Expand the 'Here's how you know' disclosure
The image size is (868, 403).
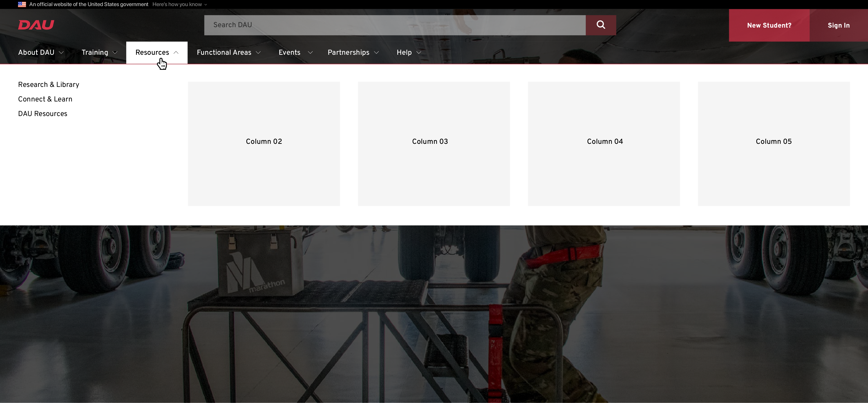click(x=180, y=4)
